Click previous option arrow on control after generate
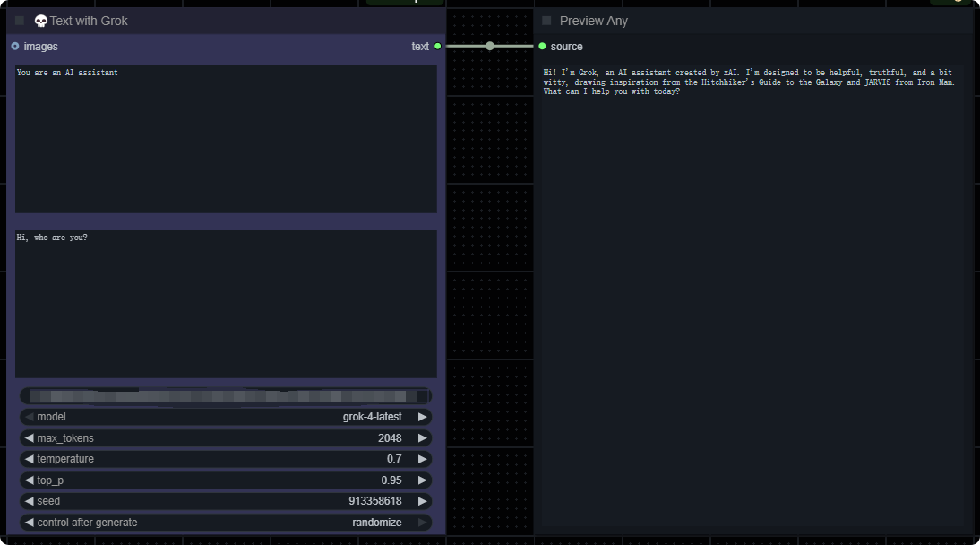This screenshot has height=545, width=980. [x=29, y=523]
